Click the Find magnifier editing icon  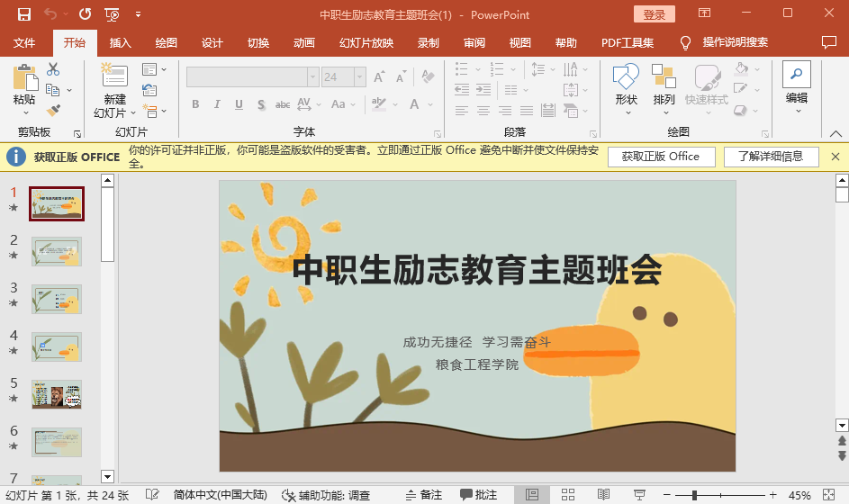click(797, 75)
